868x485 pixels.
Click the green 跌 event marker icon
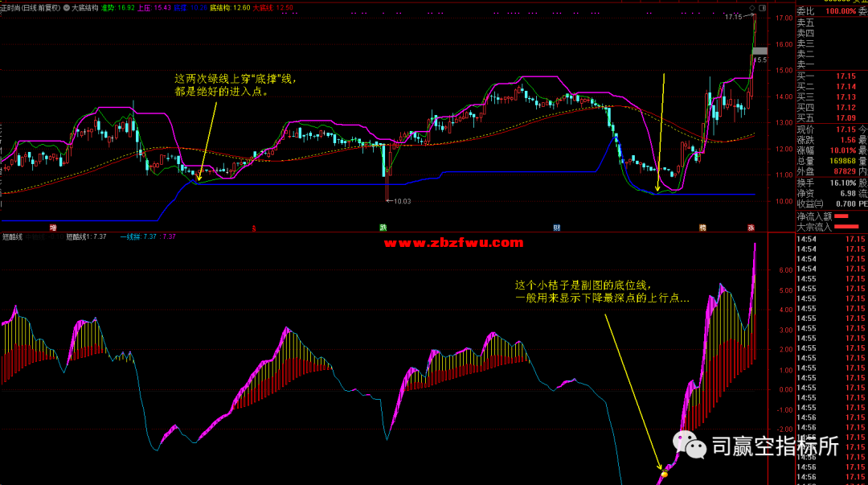[383, 228]
